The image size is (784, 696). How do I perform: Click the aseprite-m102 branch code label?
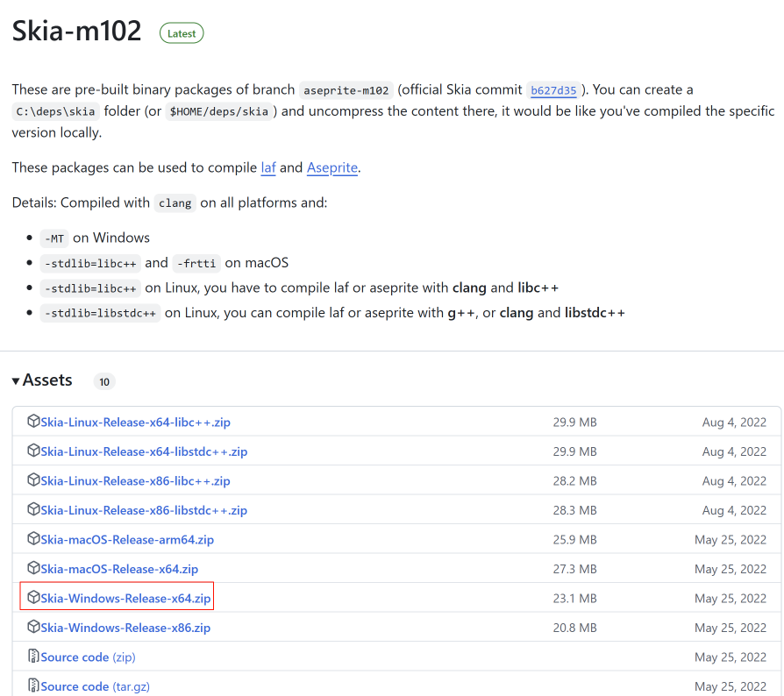coord(346,90)
